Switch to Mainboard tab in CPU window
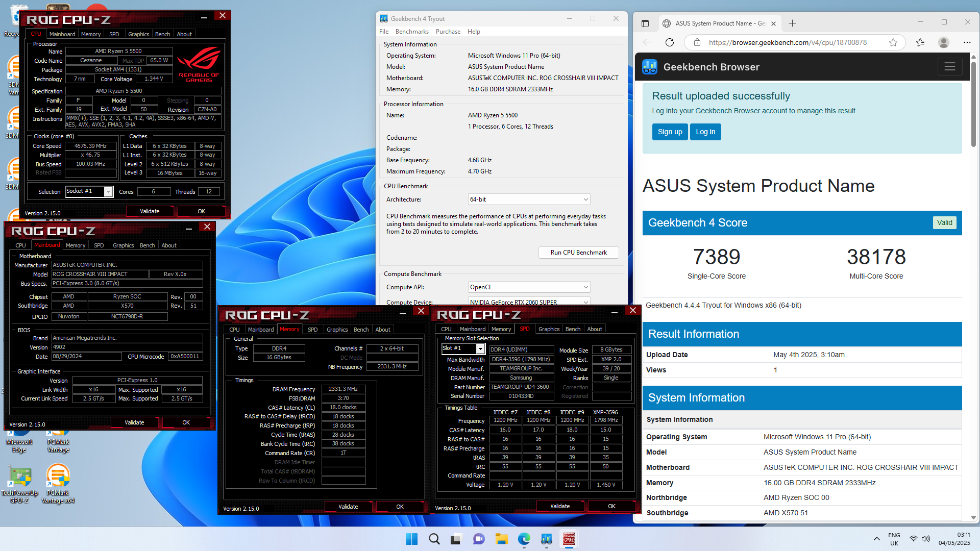Viewport: 980px width, 551px height. point(62,34)
